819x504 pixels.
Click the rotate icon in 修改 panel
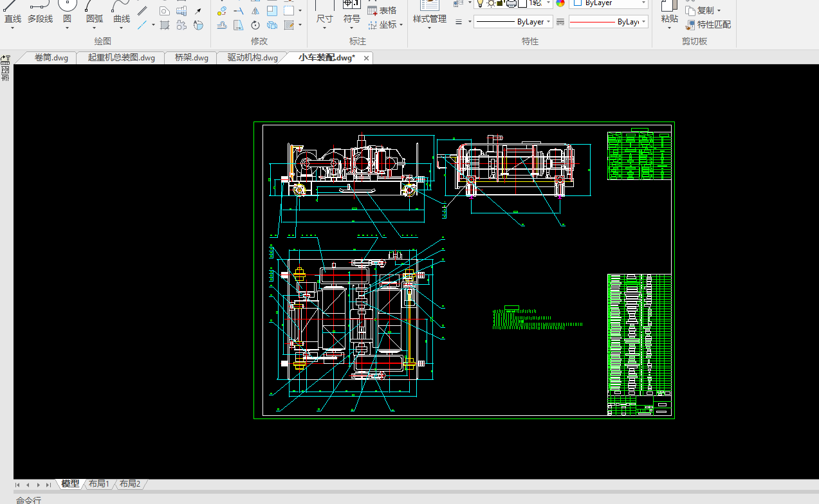click(x=255, y=25)
